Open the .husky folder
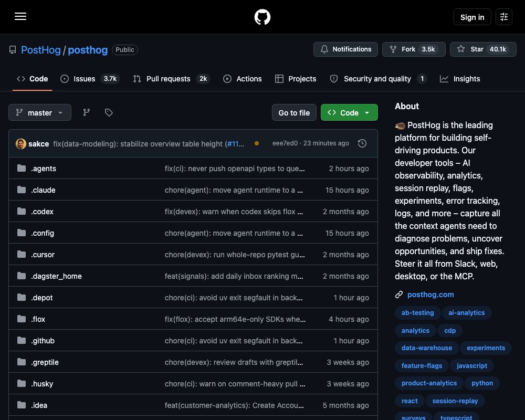This screenshot has width=525, height=420. (x=42, y=384)
